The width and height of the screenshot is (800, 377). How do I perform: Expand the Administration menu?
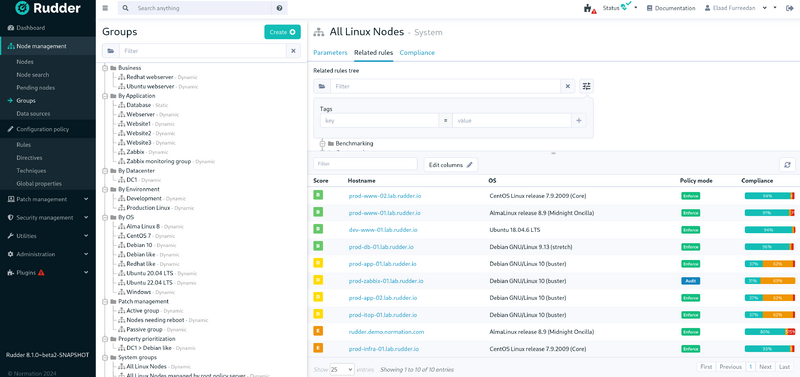click(47, 254)
